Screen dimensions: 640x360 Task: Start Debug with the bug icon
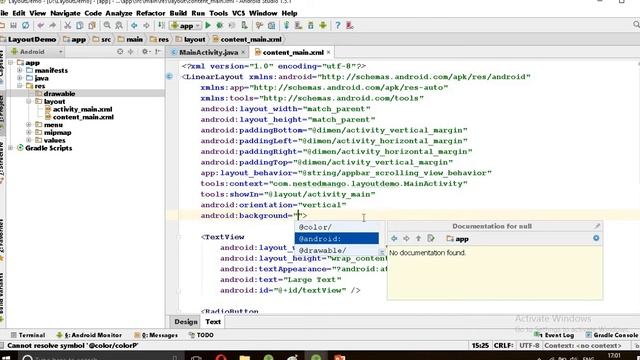pos(220,26)
